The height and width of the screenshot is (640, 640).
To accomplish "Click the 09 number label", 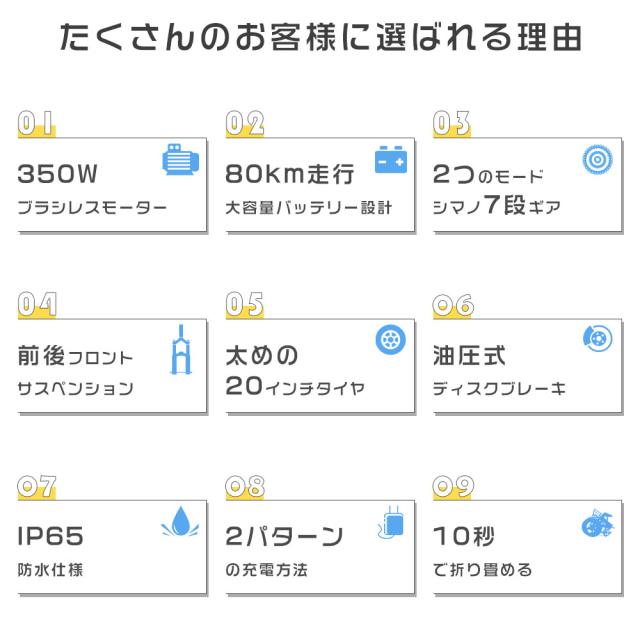I will [453, 487].
